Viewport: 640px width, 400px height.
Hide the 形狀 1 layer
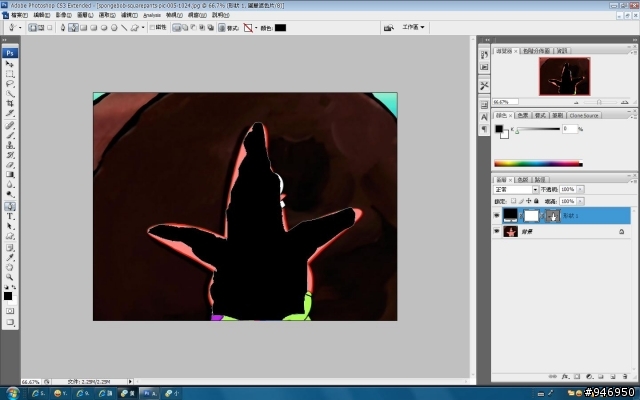click(496, 215)
